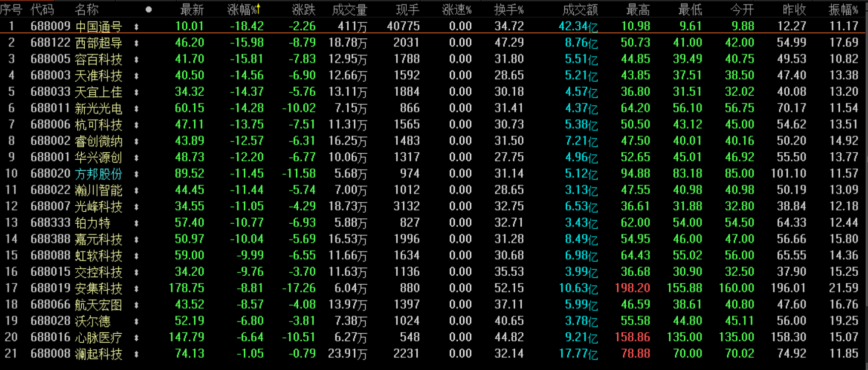Click the turnover rate 52.15
The height and width of the screenshot is (370, 868).
[509, 288]
